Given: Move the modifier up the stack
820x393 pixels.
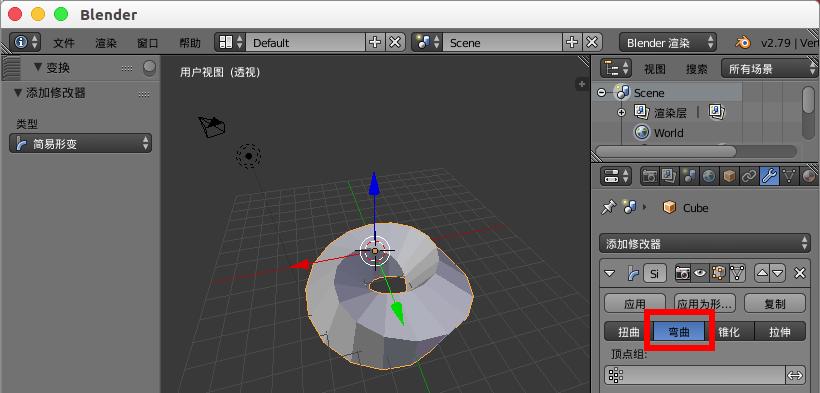Looking at the screenshot, I should [x=761, y=273].
